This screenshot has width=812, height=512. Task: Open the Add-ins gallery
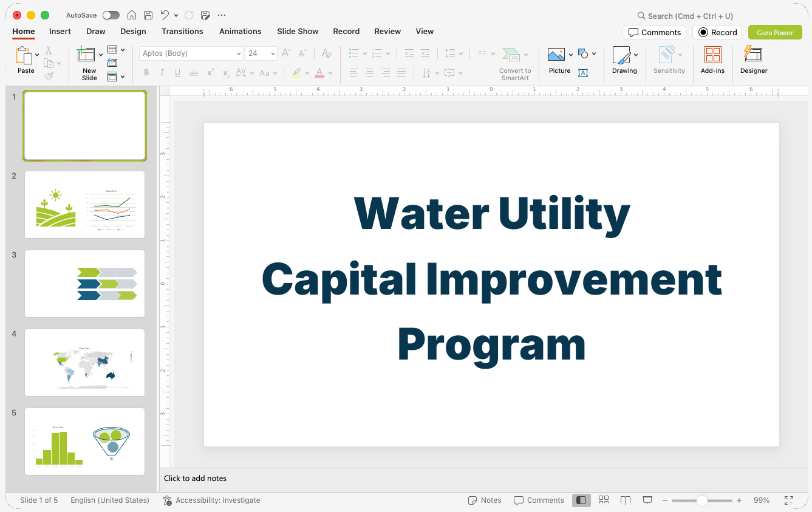712,60
